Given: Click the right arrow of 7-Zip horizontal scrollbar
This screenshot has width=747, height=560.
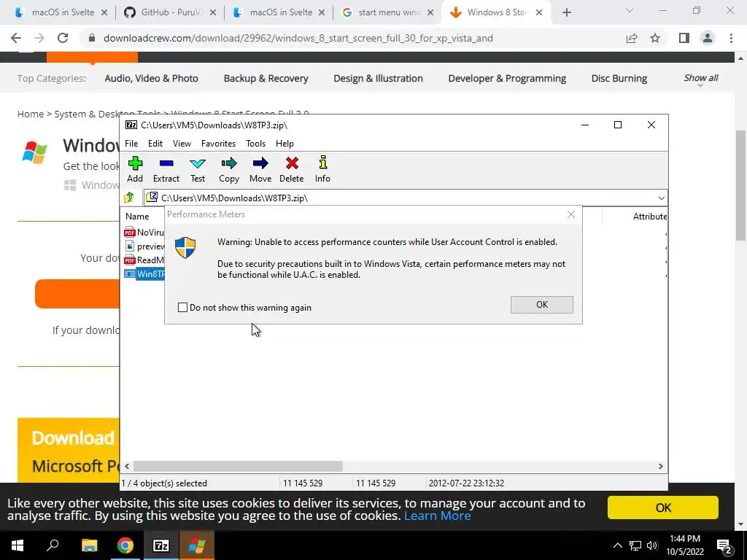Looking at the screenshot, I should pos(660,466).
